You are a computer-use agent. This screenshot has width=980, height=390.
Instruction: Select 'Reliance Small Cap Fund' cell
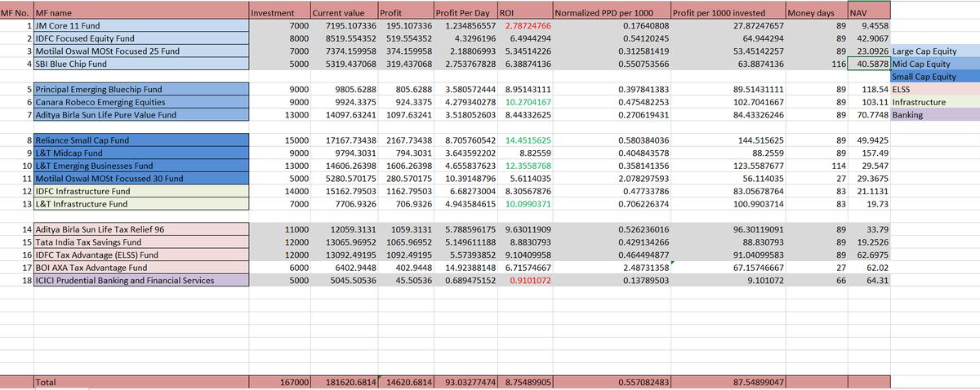(x=141, y=140)
